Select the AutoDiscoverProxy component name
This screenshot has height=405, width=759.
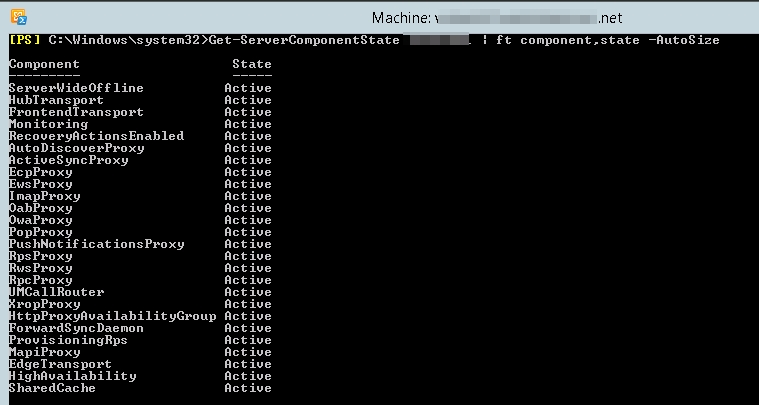coord(76,148)
